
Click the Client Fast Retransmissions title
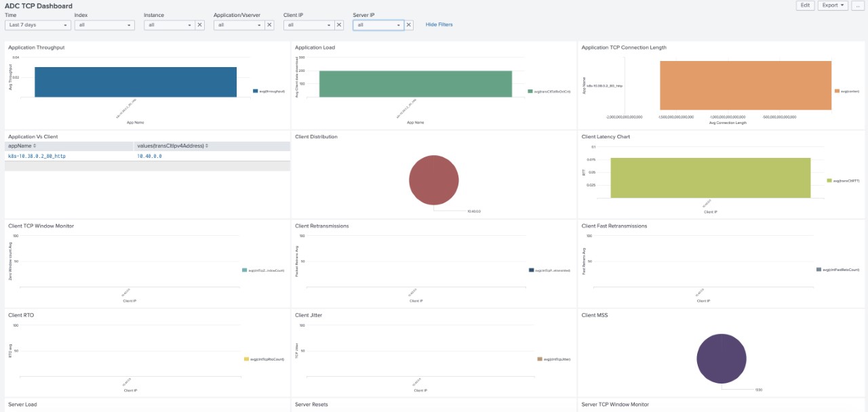614,226
